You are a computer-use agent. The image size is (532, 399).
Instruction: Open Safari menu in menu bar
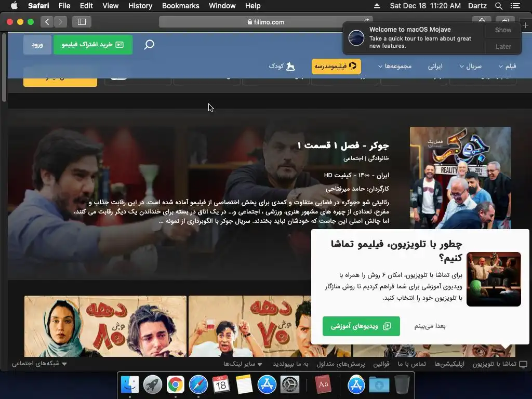click(x=38, y=6)
